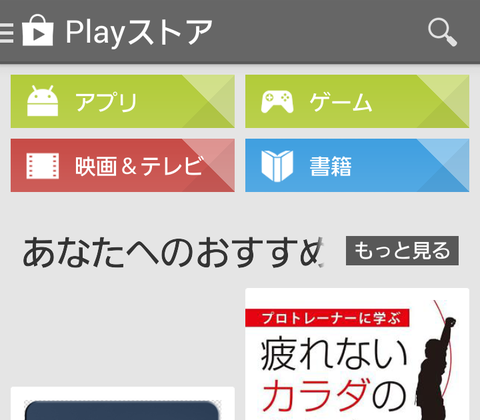The image size is (480, 420).
Task: Open the dark blue app thumbnail
Action: (122, 411)
